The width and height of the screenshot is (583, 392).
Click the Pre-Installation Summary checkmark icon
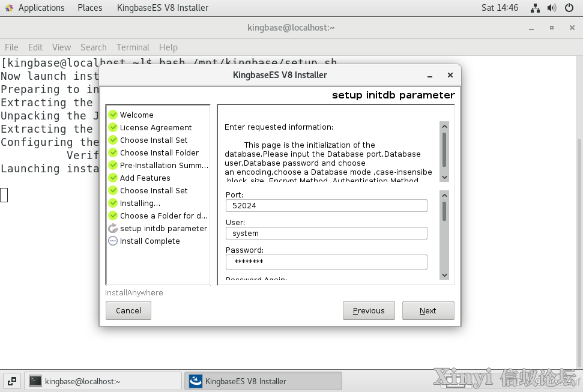coord(113,166)
